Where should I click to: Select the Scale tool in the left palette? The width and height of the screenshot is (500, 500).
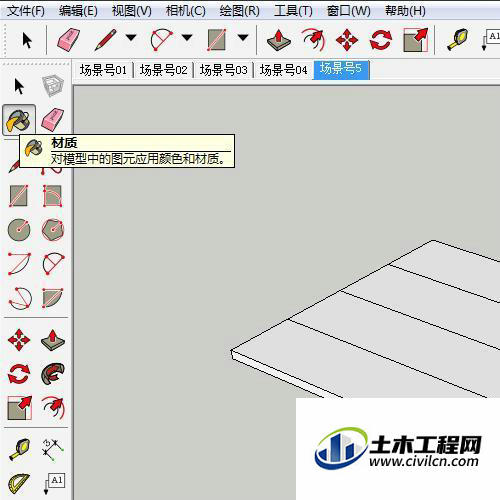click(x=19, y=407)
